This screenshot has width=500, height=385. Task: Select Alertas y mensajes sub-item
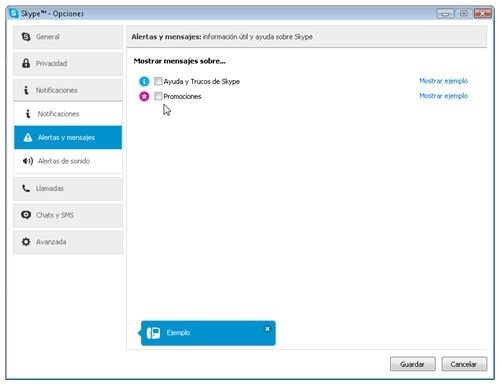tap(68, 137)
